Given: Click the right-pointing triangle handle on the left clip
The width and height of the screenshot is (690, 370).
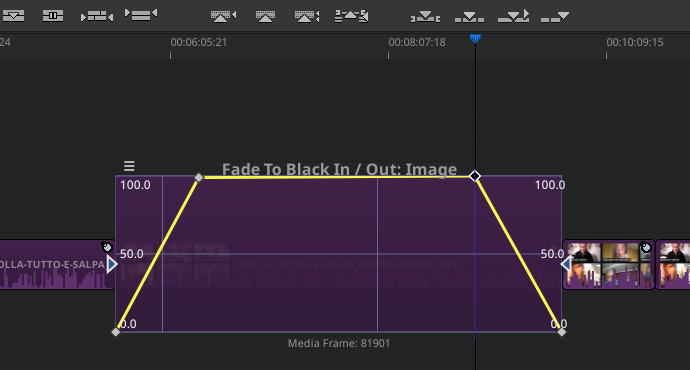Looking at the screenshot, I should click(112, 264).
